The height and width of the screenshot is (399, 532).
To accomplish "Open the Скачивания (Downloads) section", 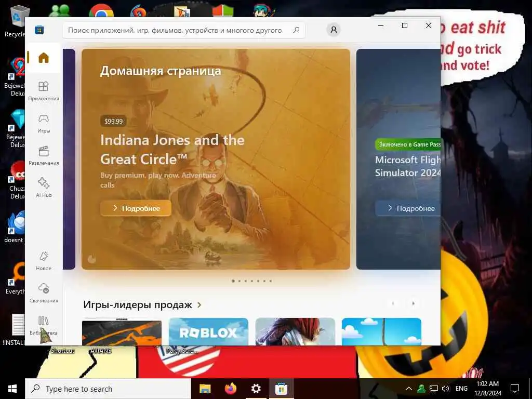I will (44, 293).
